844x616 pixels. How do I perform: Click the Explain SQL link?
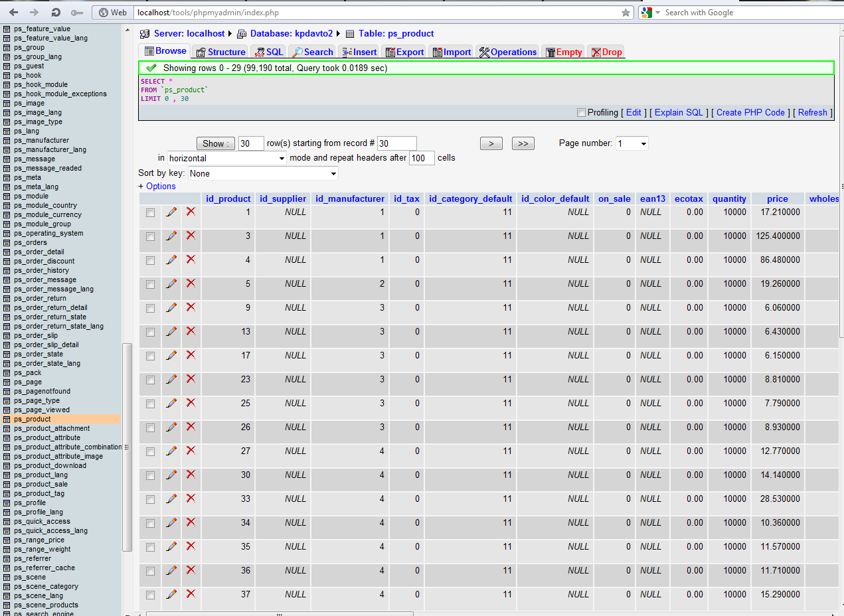click(x=679, y=113)
